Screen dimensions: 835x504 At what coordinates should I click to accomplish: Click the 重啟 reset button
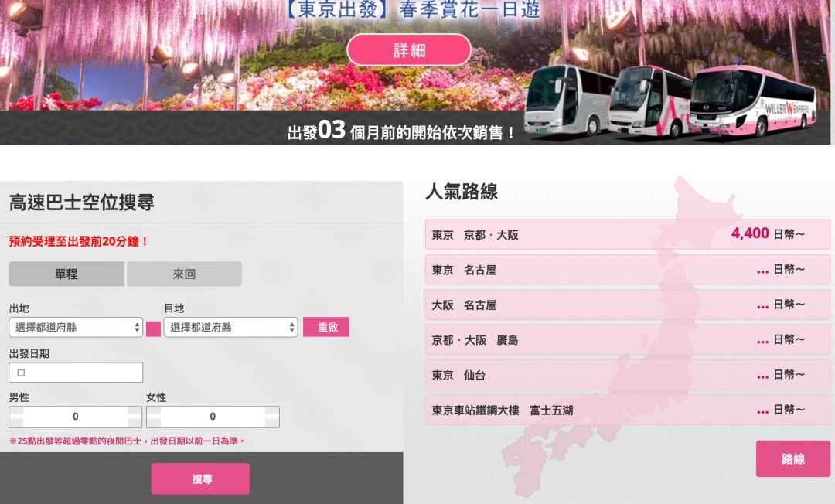325,327
